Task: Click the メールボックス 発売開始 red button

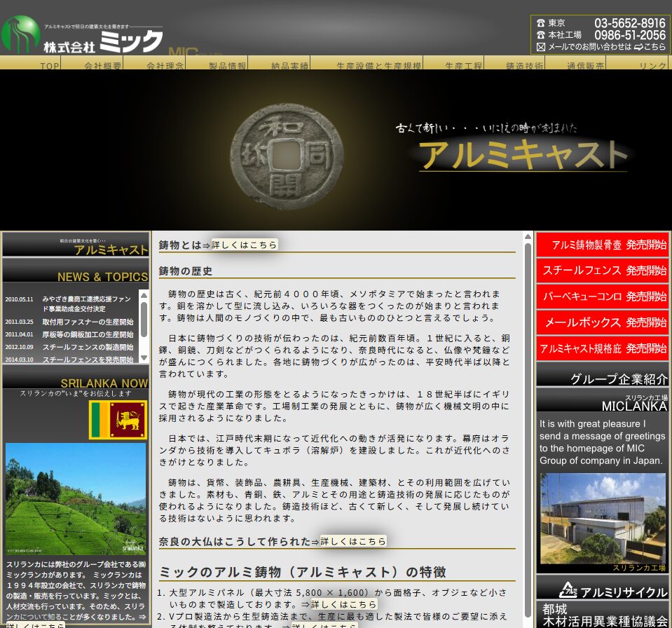Action: click(602, 322)
